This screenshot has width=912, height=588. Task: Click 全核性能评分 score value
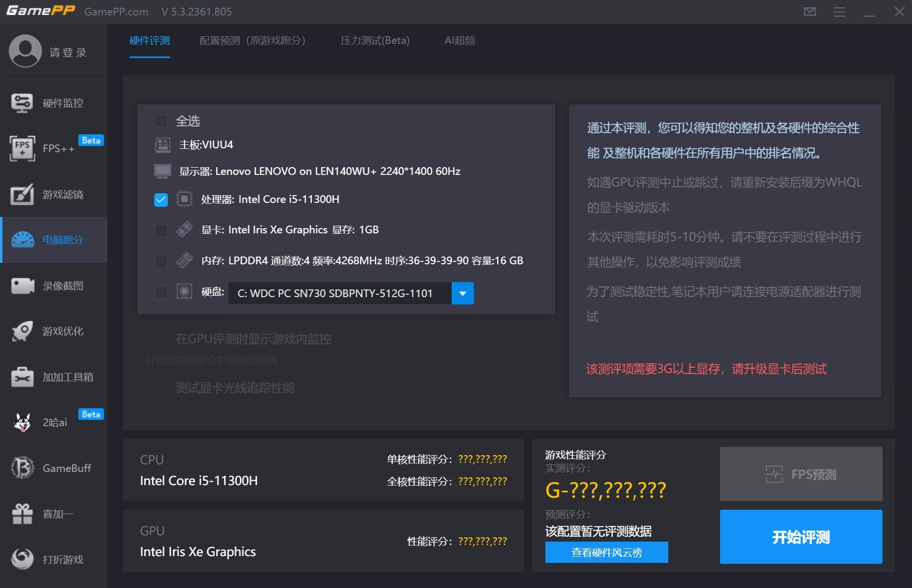coord(482,481)
